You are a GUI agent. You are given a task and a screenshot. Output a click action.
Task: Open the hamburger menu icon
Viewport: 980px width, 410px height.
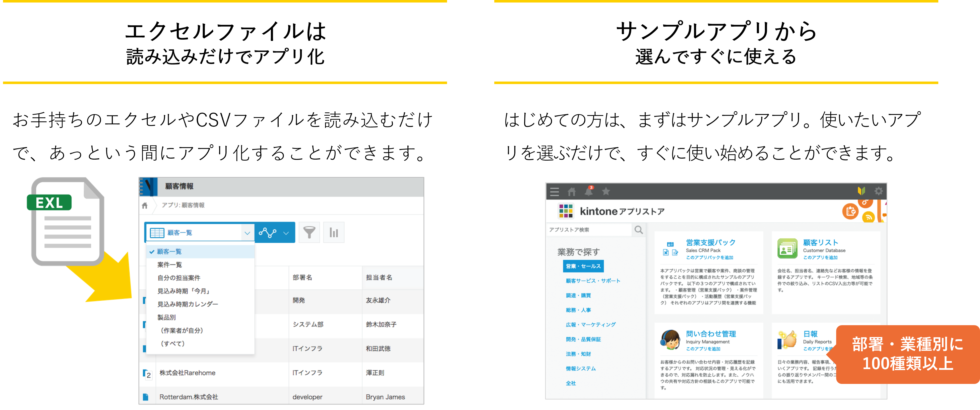coord(554,192)
